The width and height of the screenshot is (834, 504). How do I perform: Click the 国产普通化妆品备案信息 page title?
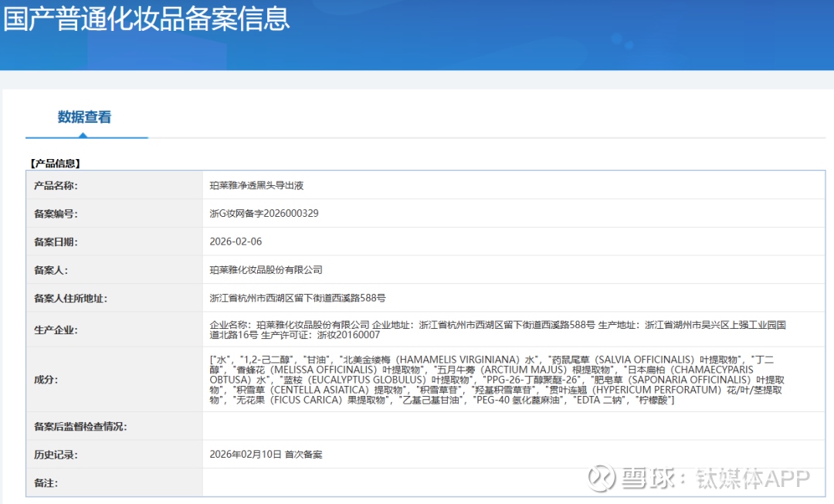pyautogui.click(x=147, y=19)
